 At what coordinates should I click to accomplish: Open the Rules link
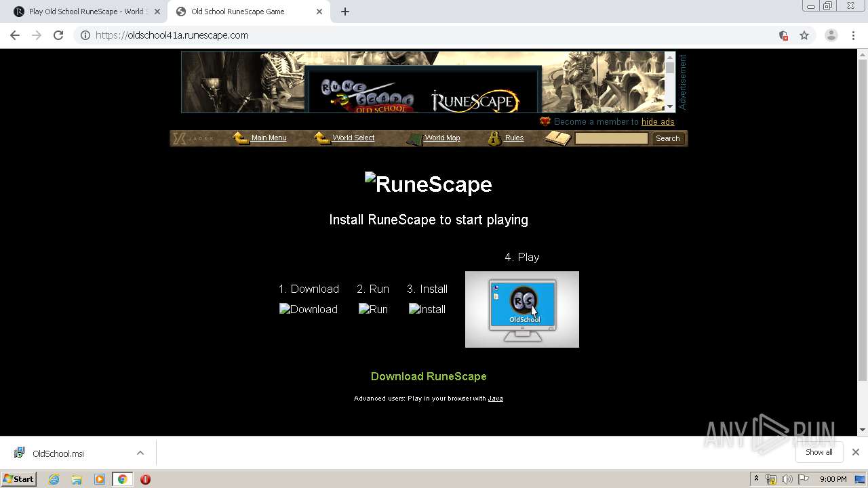pyautogui.click(x=514, y=138)
